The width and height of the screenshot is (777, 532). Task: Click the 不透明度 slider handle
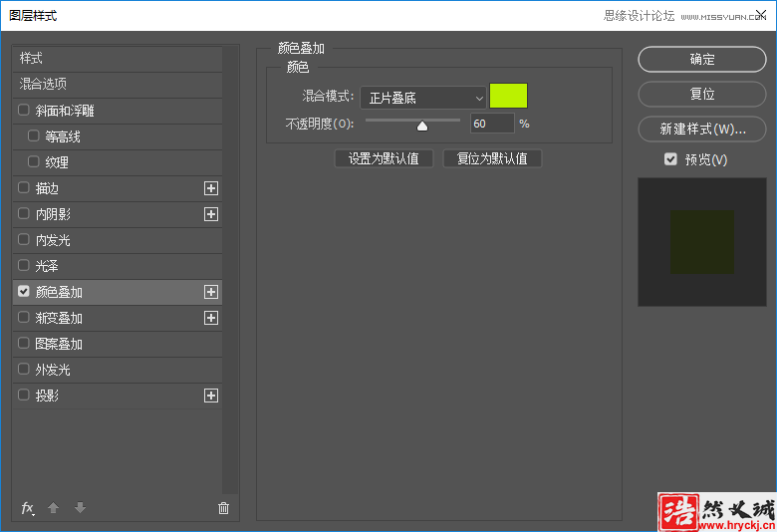click(x=422, y=126)
